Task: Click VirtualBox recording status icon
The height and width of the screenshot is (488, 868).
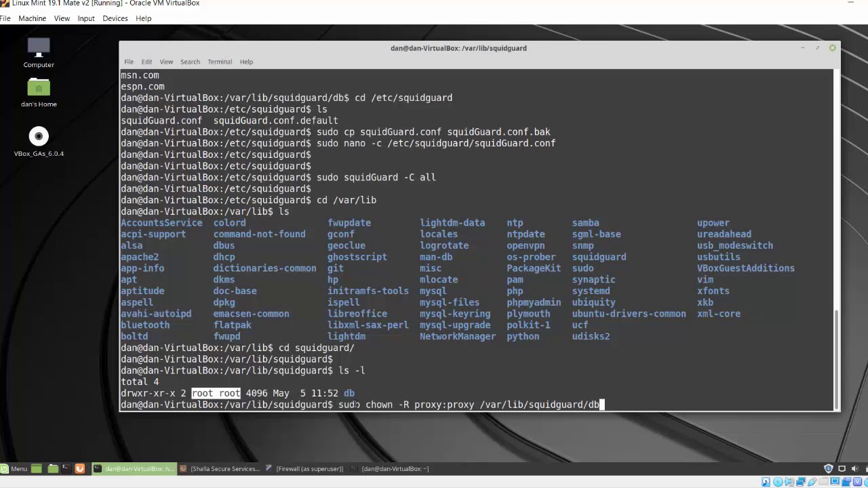Action: click(847, 482)
